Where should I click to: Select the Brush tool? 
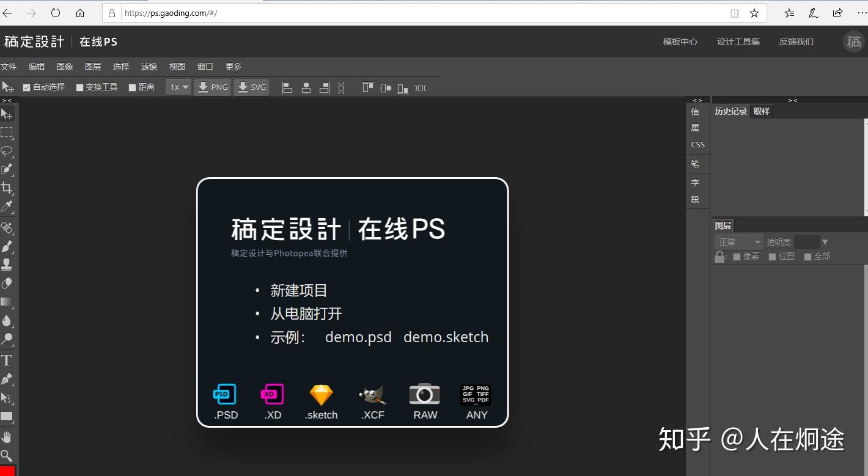pos(7,246)
